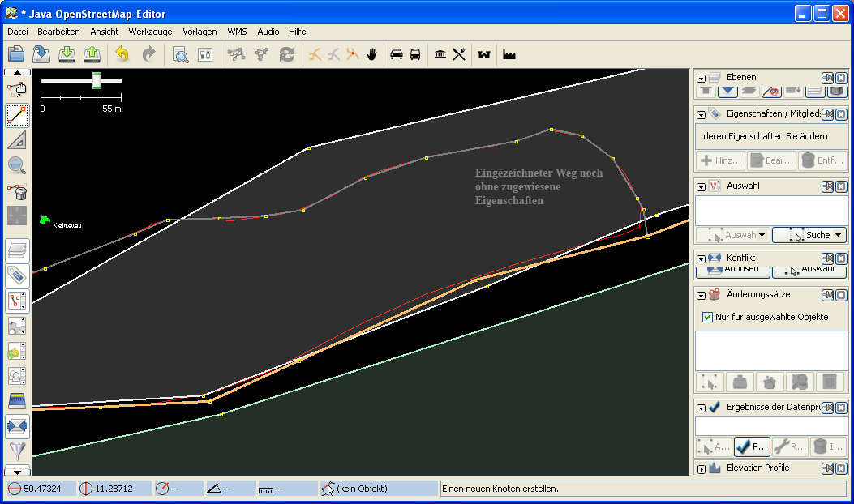
Task: Toggle 'Nur für ausgewählte Objekte' checkbox
Action: tap(708, 317)
